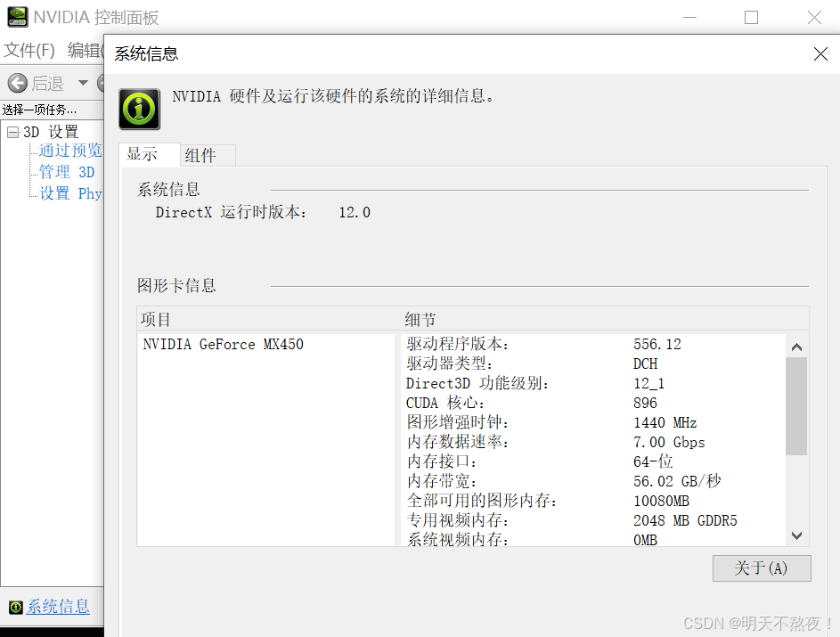Select the 驱动程序版本 row

point(593,344)
